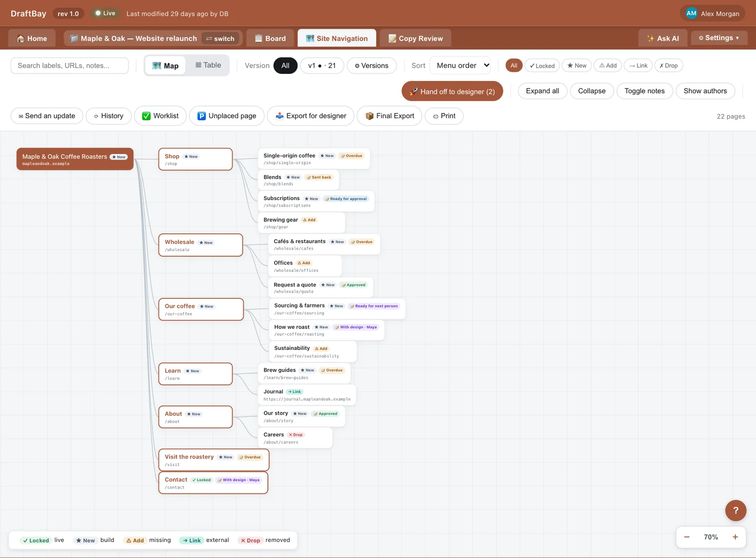Select the Our coffee page node
This screenshot has width=756, height=558.
pos(201,309)
